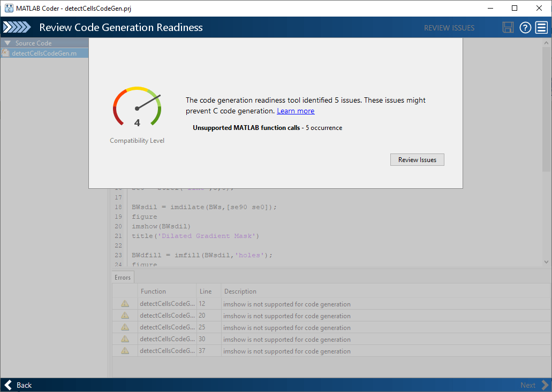Click warning icon for line 37 error
The width and height of the screenshot is (552, 392).
point(125,351)
